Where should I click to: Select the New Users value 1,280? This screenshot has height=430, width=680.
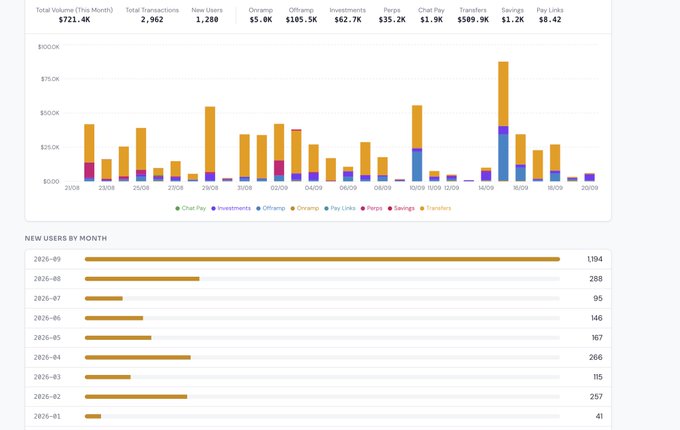click(x=207, y=20)
